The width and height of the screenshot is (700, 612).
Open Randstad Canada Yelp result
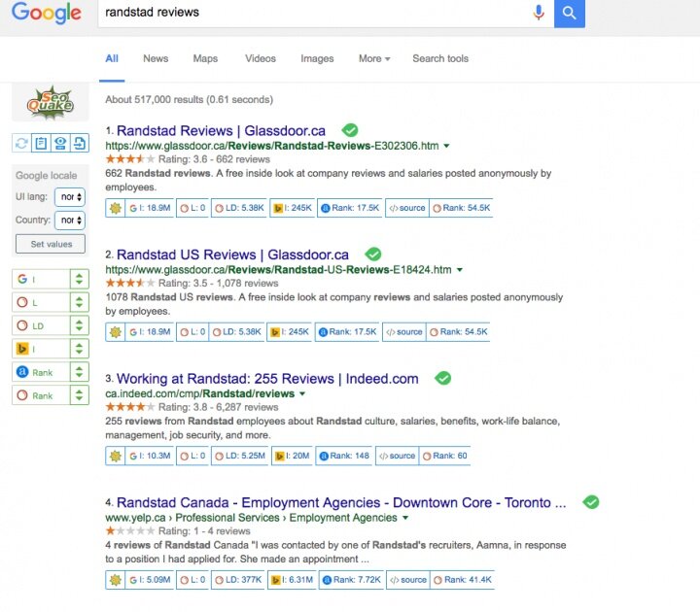point(341,503)
